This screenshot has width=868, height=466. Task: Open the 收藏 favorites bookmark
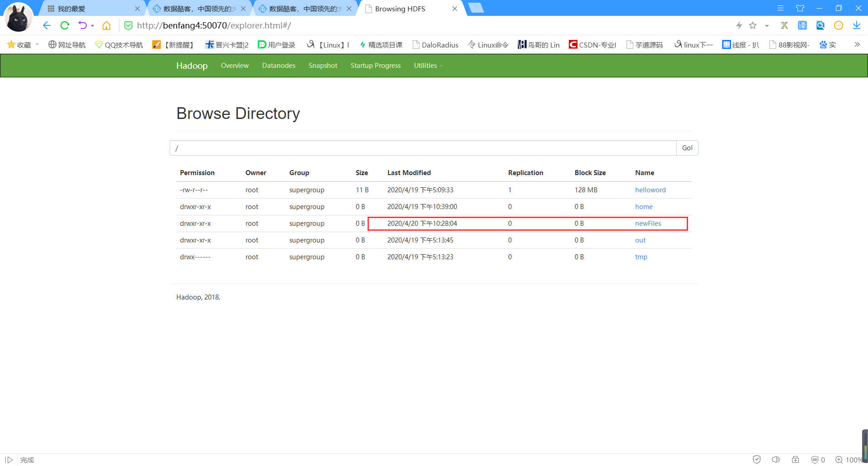(19, 45)
